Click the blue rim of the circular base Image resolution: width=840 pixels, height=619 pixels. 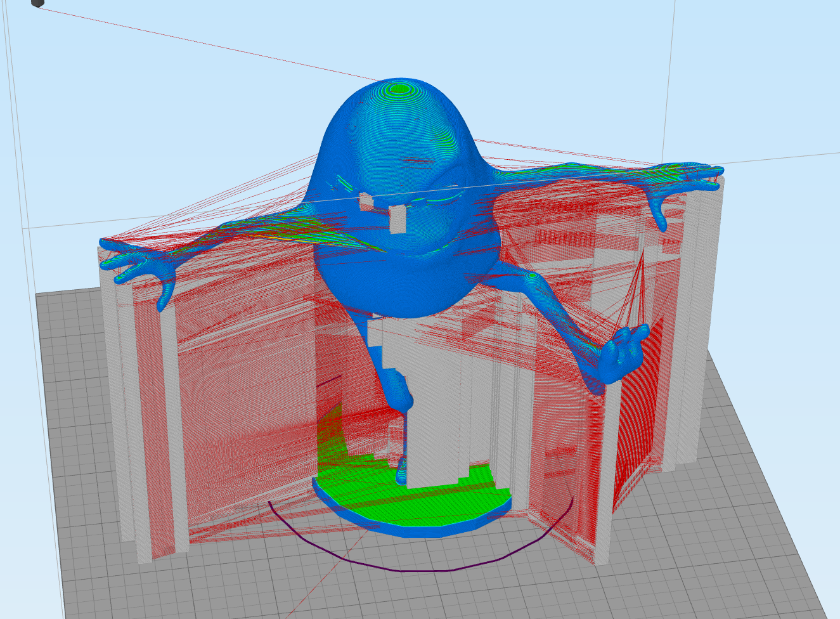point(412,528)
